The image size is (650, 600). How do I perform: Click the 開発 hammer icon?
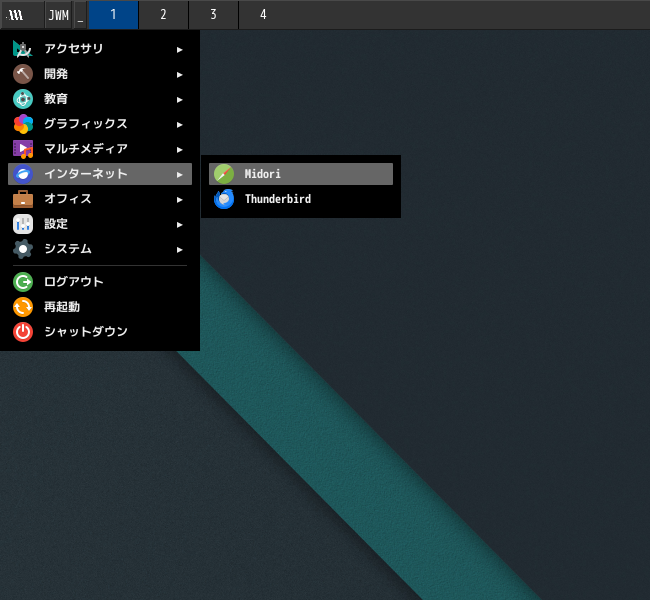(x=23, y=74)
